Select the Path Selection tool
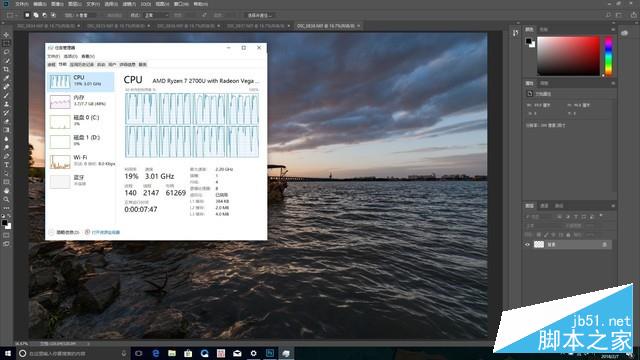Screen dimensions: 640x360 coord(6,173)
